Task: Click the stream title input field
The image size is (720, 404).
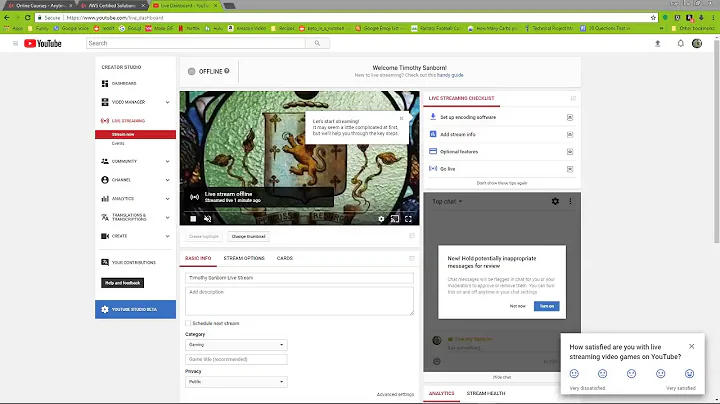Action: 299,278
